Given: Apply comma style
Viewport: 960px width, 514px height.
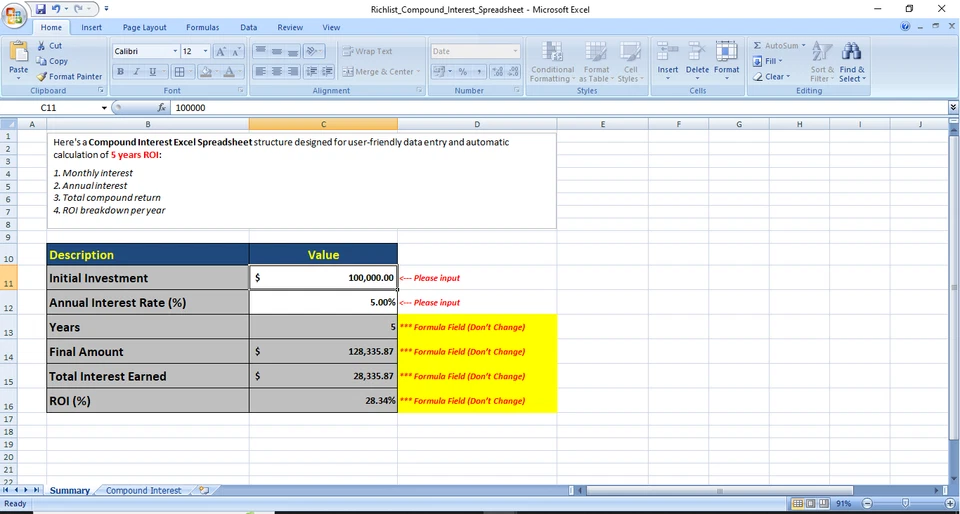Looking at the screenshot, I should 479,72.
